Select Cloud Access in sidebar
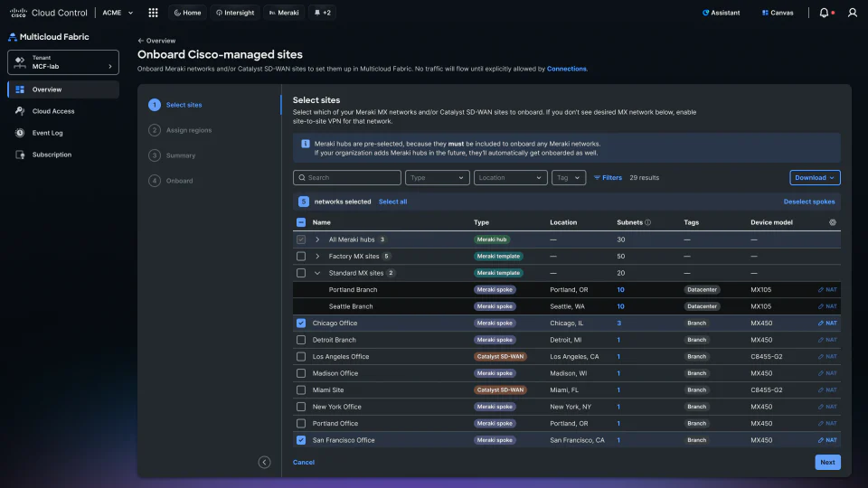This screenshot has width=868, height=488. [63, 111]
